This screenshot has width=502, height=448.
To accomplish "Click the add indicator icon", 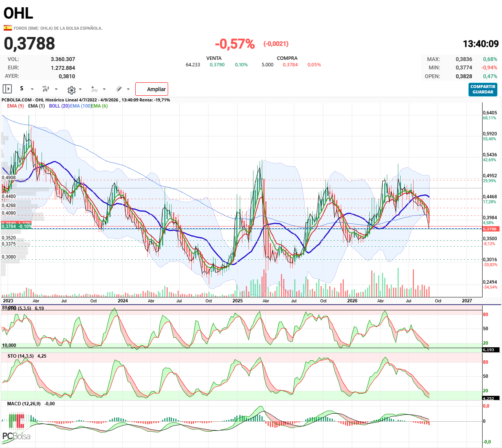I will (94, 89).
